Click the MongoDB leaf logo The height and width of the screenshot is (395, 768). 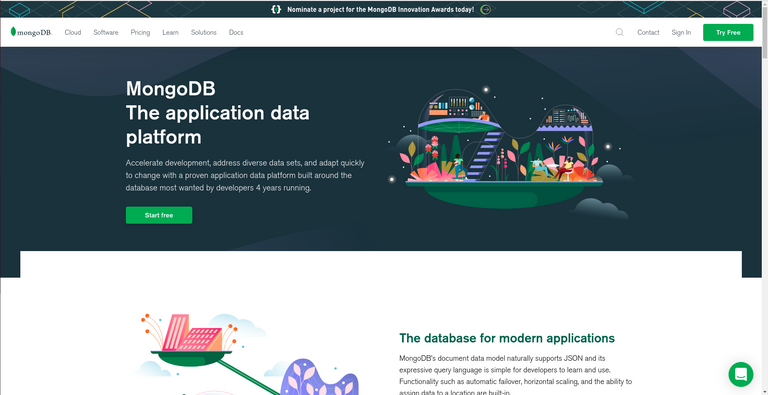[x=31, y=32]
